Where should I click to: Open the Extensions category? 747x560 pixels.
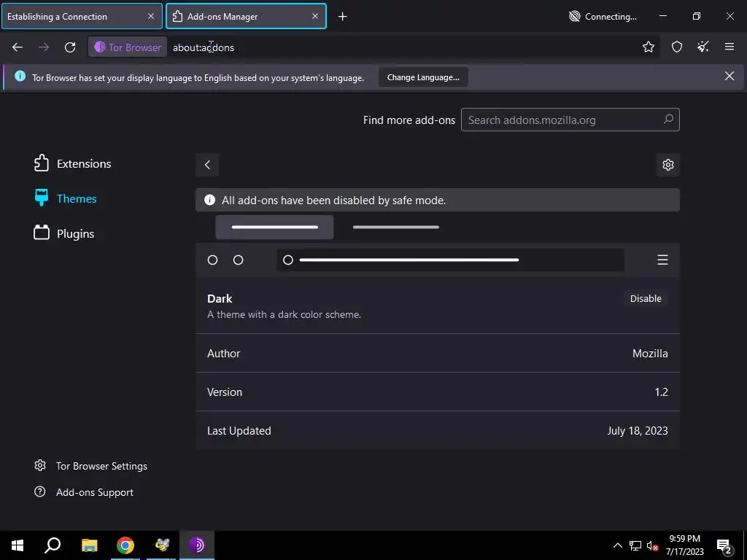(72, 163)
